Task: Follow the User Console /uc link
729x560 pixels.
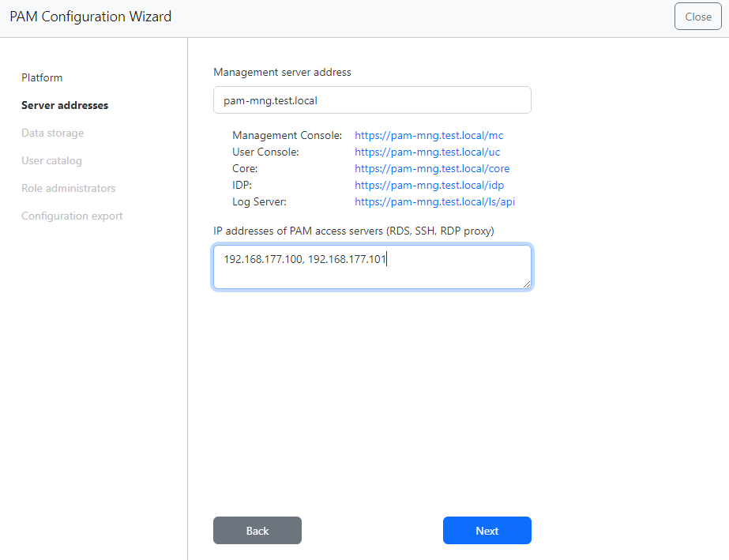Action: coord(427,152)
